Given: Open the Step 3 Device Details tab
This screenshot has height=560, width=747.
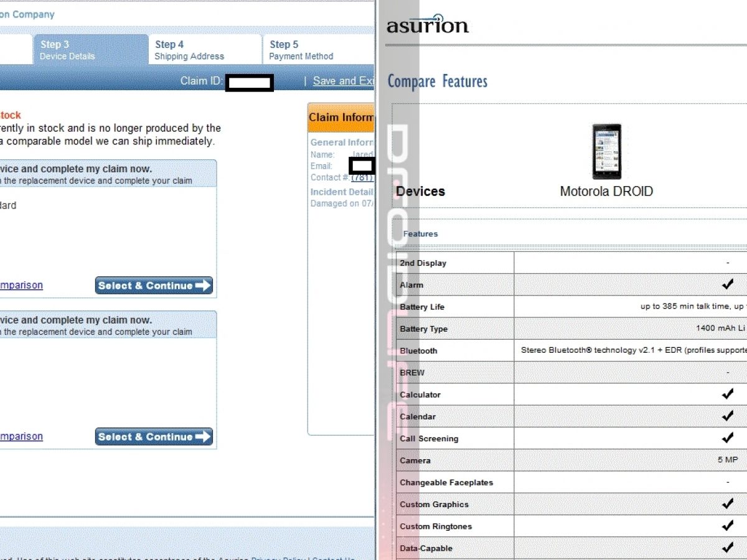Looking at the screenshot, I should 90,50.
